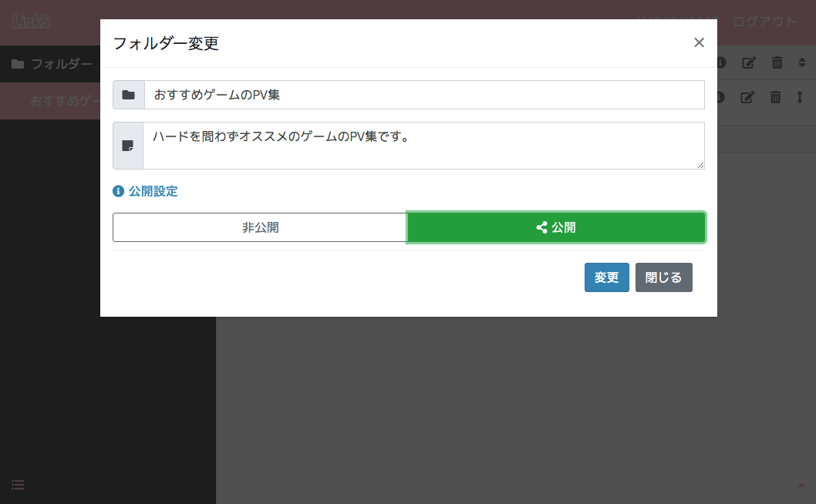Click the folder icon beside the name field

(x=128, y=95)
